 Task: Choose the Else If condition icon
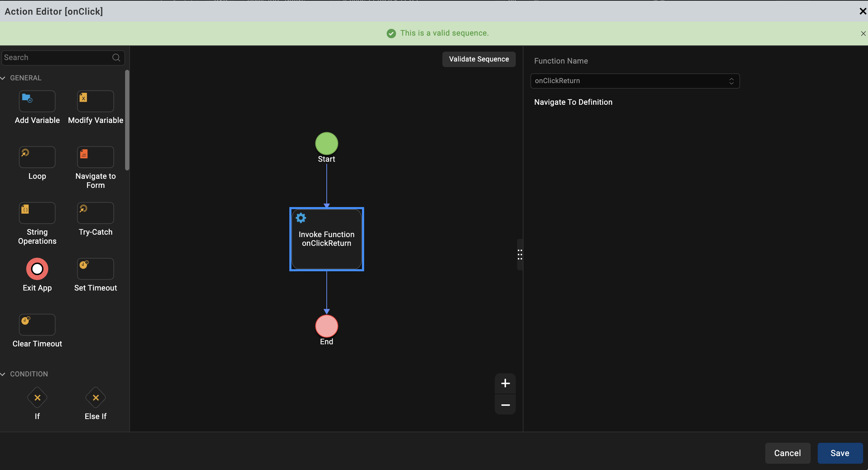[x=95, y=398]
